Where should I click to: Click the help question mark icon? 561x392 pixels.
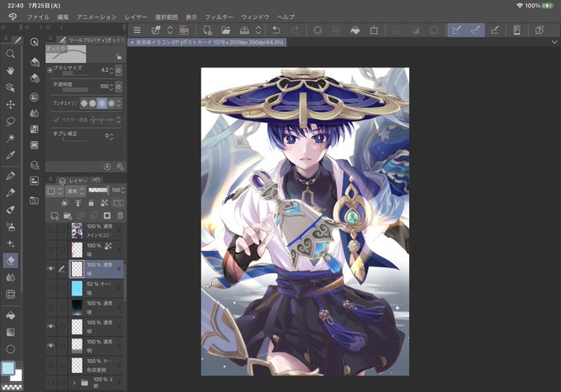tap(540, 30)
